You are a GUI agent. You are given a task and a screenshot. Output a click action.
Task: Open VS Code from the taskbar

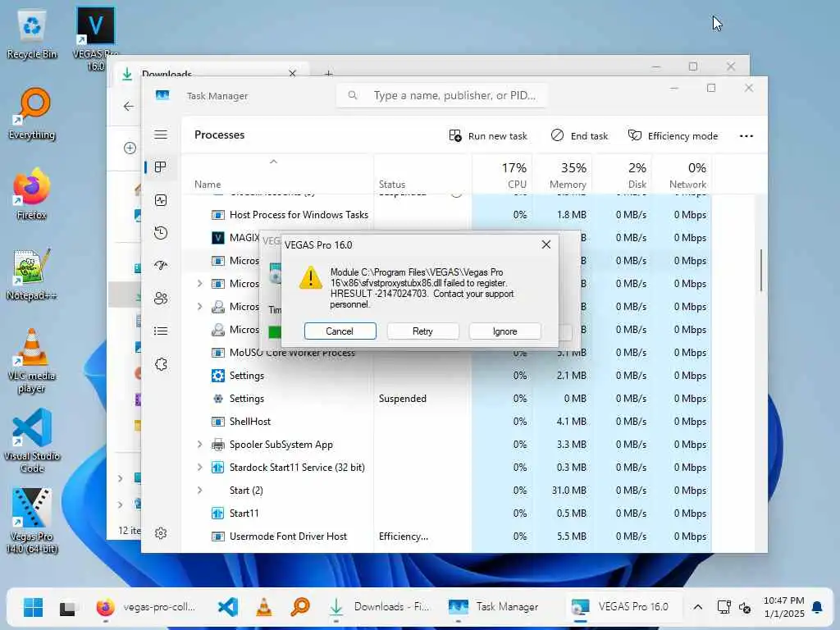click(x=228, y=608)
